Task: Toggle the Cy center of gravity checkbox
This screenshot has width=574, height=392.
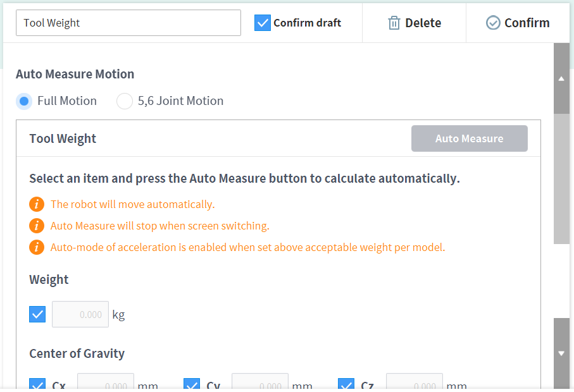Action: click(x=192, y=384)
